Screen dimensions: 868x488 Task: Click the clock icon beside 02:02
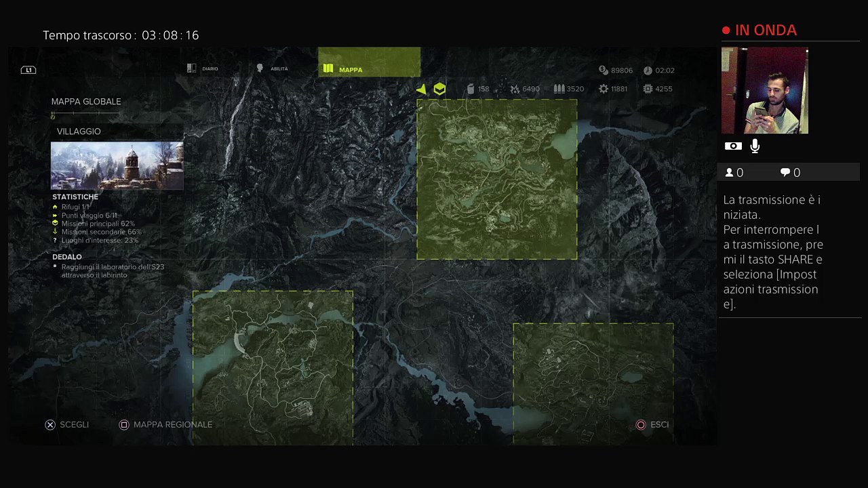[648, 70]
